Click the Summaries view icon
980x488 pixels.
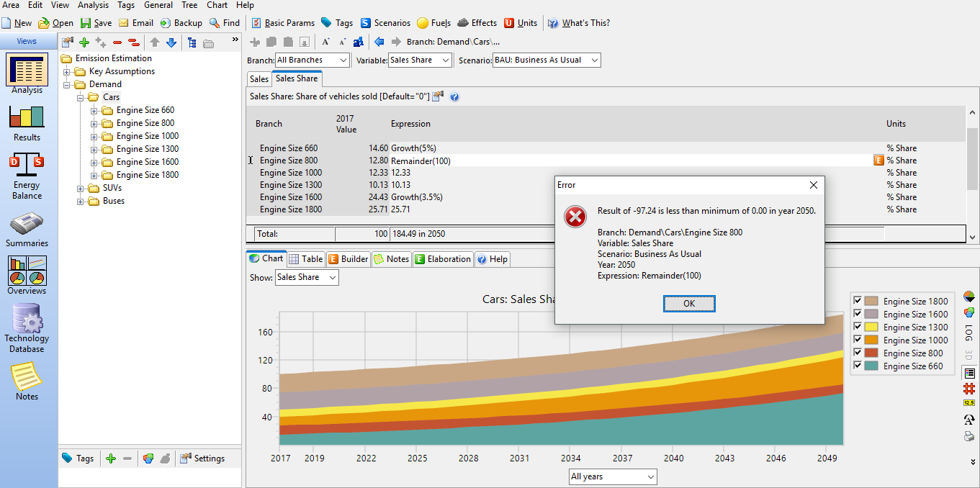pyautogui.click(x=27, y=230)
